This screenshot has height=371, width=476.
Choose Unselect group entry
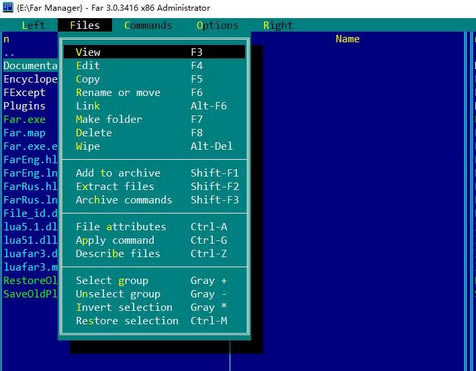[154, 294]
